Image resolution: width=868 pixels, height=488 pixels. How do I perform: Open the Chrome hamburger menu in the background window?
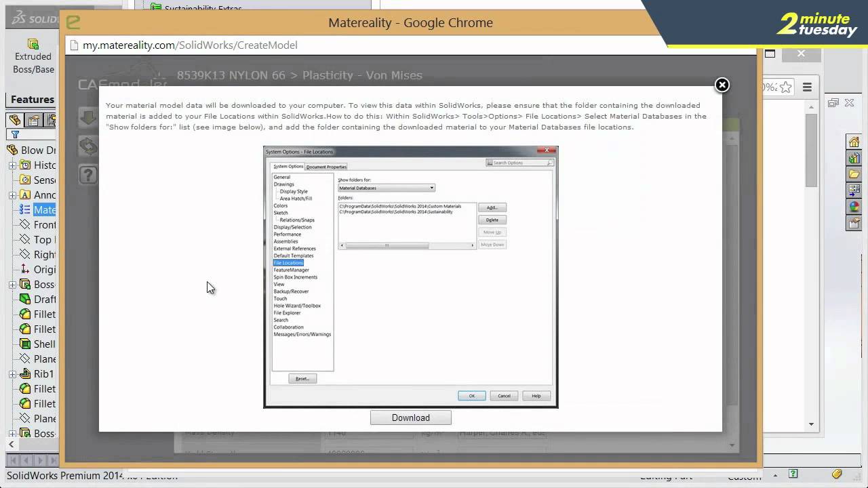(x=807, y=87)
